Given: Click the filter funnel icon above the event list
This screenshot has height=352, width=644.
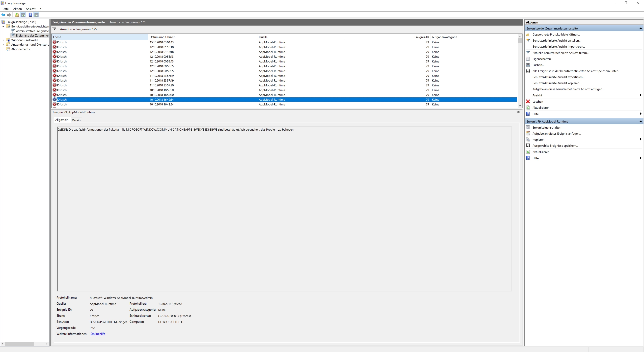Looking at the screenshot, I should tap(55, 29).
